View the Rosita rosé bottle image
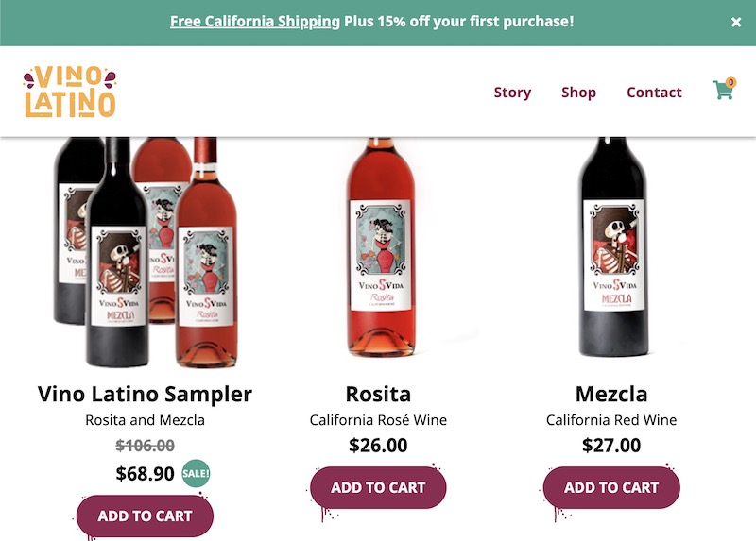Image resolution: width=756 pixels, height=541 pixels. coord(381,247)
